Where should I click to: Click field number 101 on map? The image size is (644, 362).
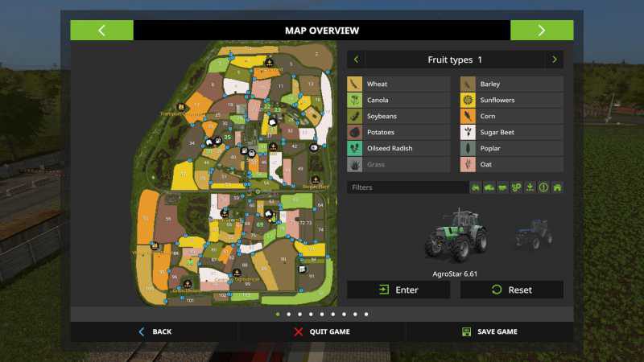click(190, 301)
